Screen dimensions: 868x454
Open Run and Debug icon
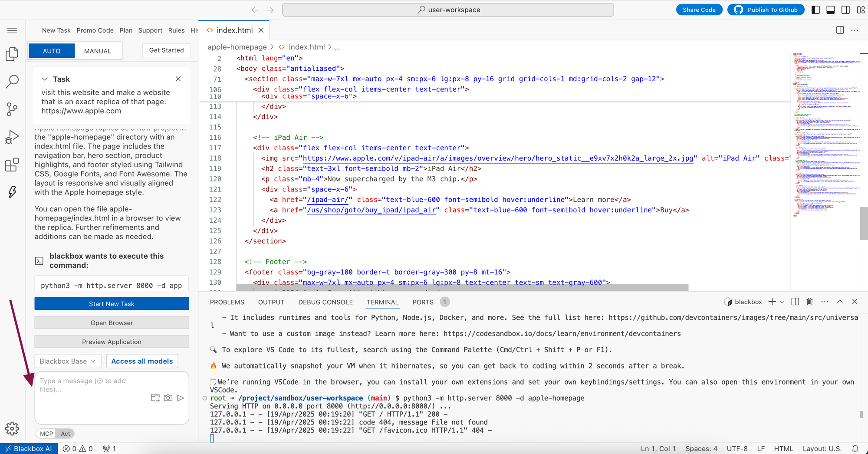[12, 137]
